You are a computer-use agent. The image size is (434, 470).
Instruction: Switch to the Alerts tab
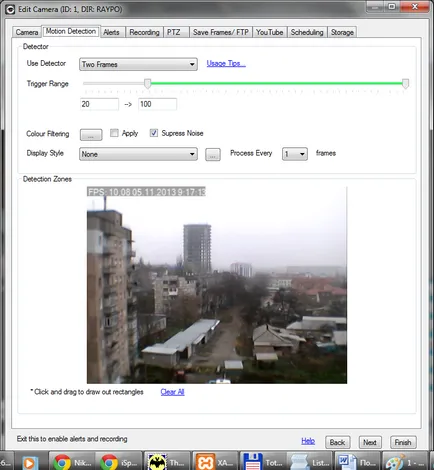(x=111, y=32)
